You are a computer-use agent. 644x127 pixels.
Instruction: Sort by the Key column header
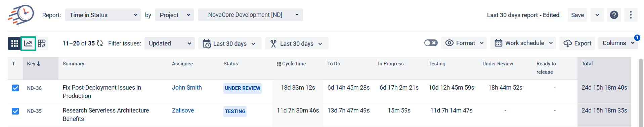[x=34, y=64]
